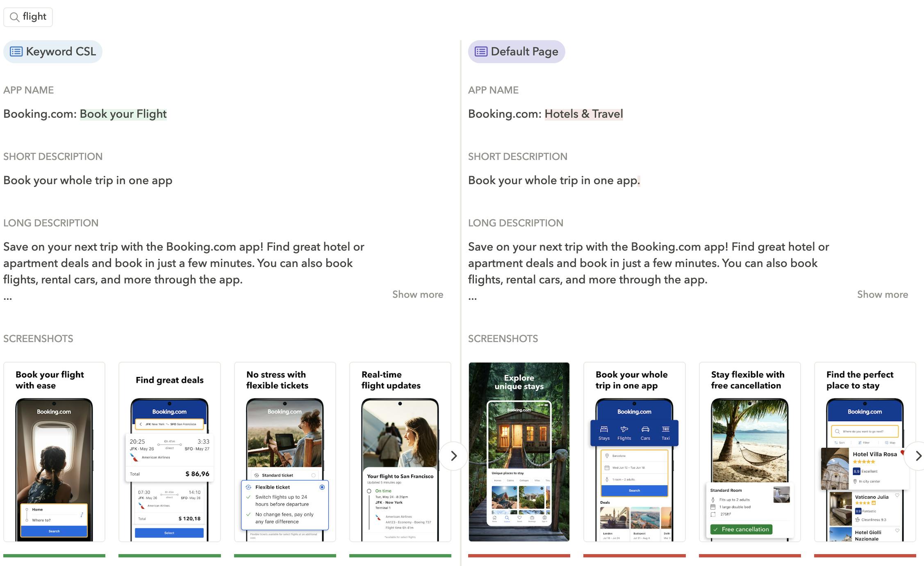
Task: Click the Default Page list icon
Action: [481, 52]
